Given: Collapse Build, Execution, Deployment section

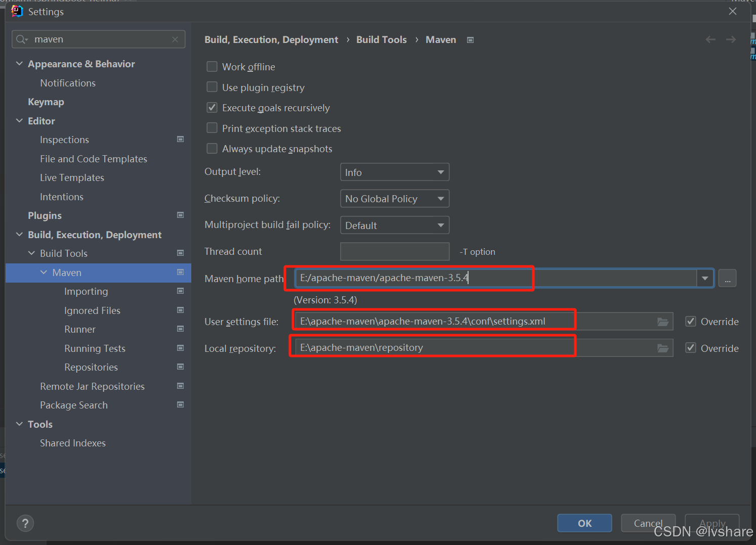Looking at the screenshot, I should pos(19,235).
